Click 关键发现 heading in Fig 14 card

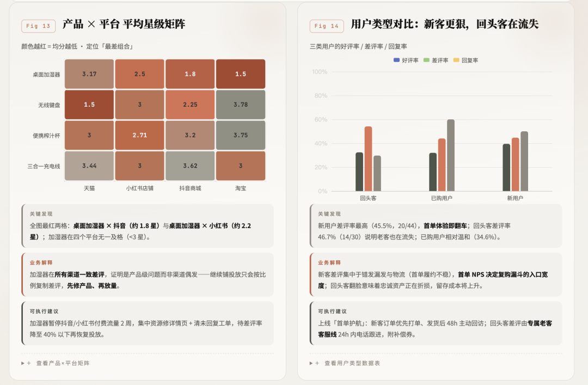(x=329, y=214)
